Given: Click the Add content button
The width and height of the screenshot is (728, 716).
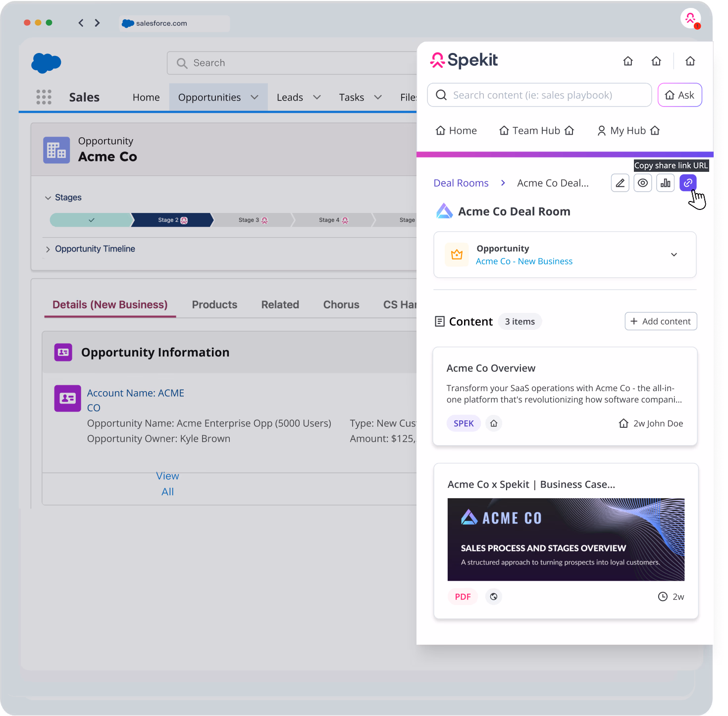Looking at the screenshot, I should click(x=661, y=321).
